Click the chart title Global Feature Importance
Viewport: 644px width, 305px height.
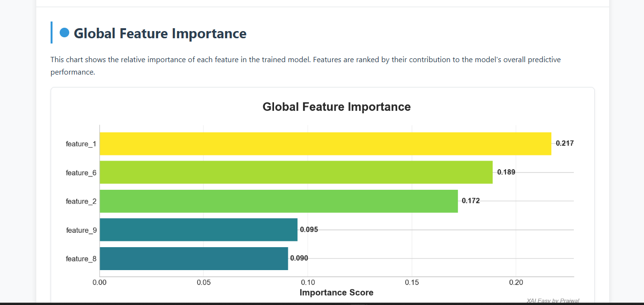click(337, 107)
